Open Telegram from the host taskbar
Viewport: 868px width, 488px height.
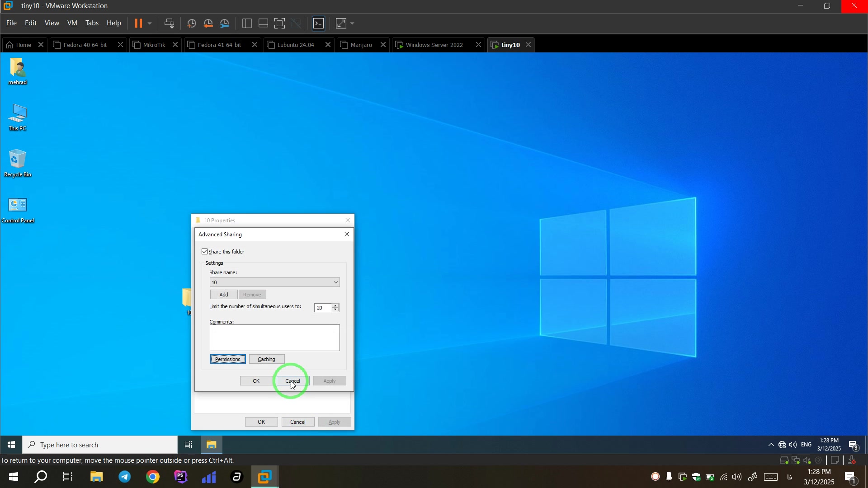point(125,477)
